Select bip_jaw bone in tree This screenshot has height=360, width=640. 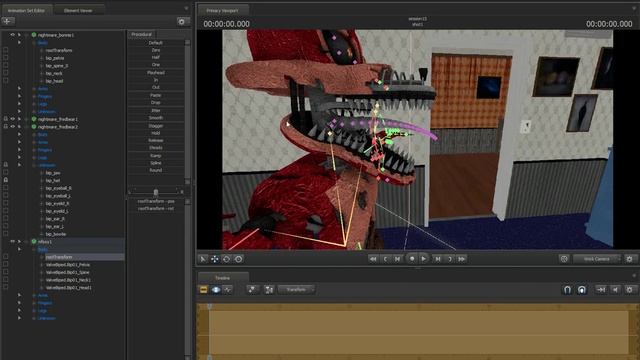coord(53,173)
